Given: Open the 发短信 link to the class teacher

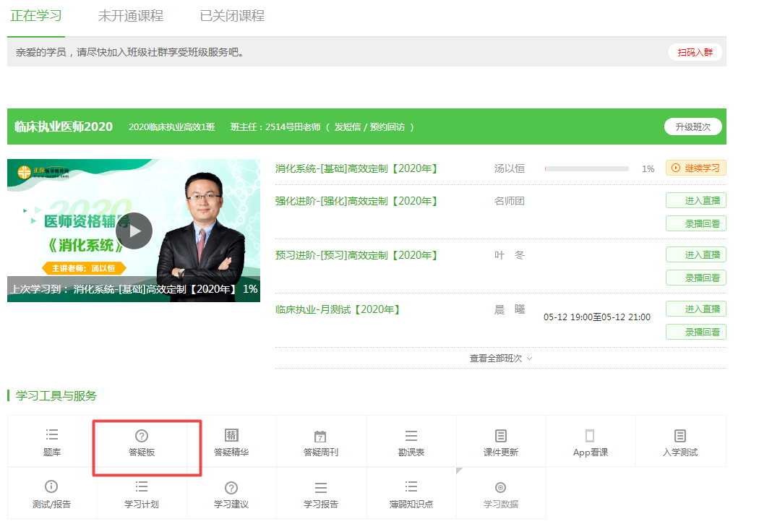Looking at the screenshot, I should point(346,127).
